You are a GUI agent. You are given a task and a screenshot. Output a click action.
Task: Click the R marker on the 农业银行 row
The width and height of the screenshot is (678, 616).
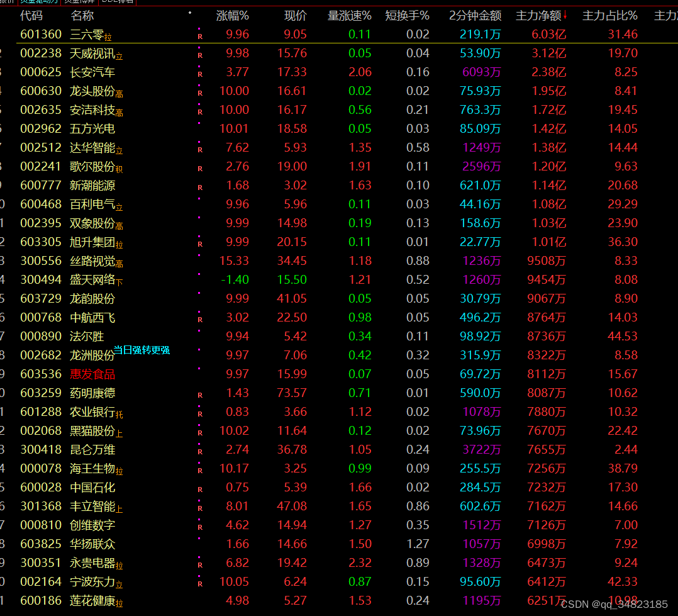pyautogui.click(x=200, y=414)
